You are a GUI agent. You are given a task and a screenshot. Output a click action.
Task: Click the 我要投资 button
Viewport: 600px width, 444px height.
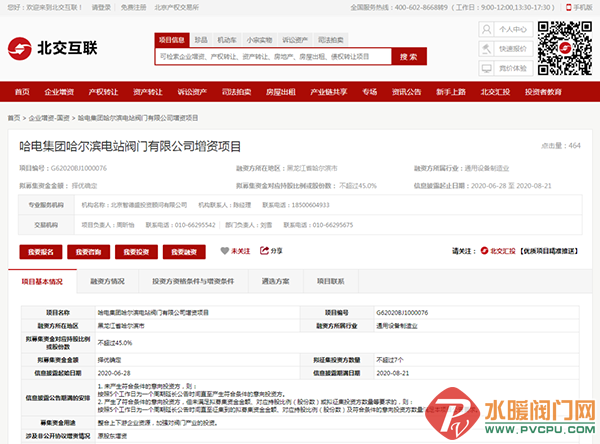point(136,252)
